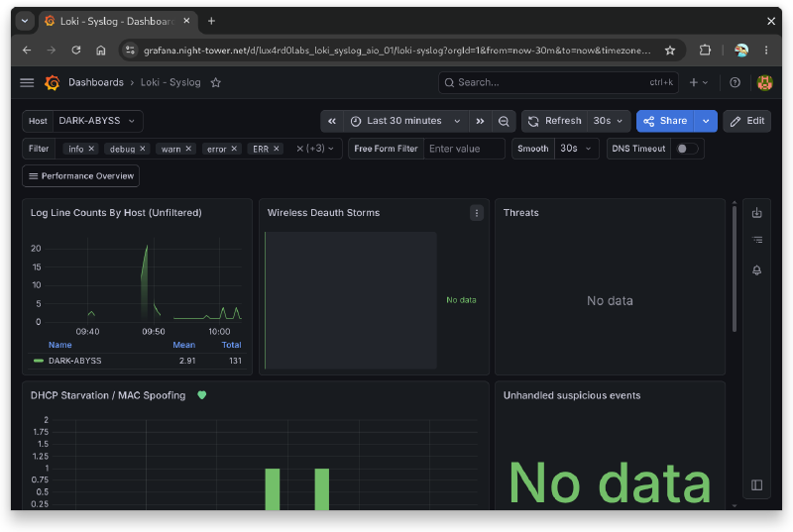Go to the browser home page

point(101,50)
